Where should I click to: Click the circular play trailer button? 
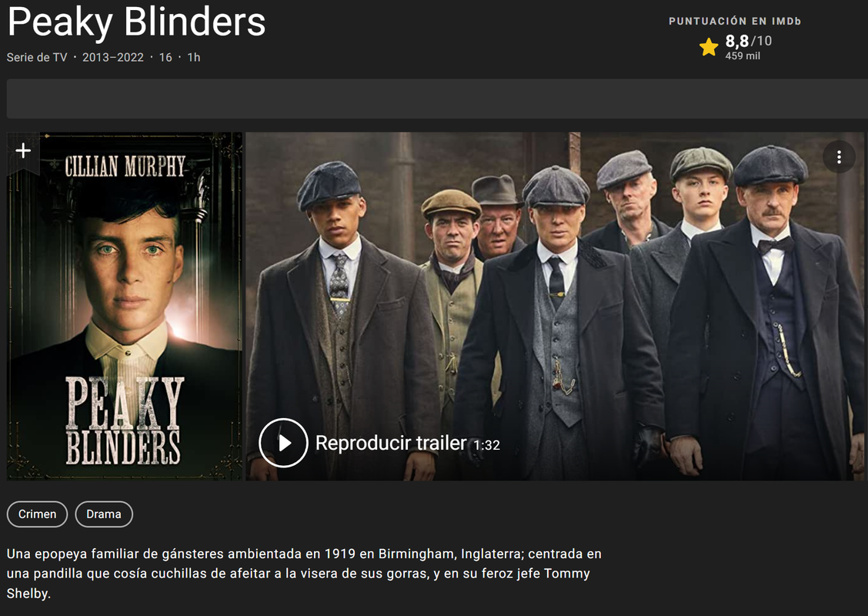pos(283,444)
